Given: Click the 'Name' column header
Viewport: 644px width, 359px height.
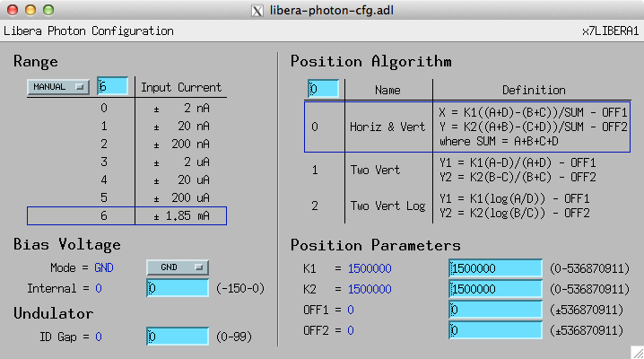Looking at the screenshot, I should [x=387, y=90].
